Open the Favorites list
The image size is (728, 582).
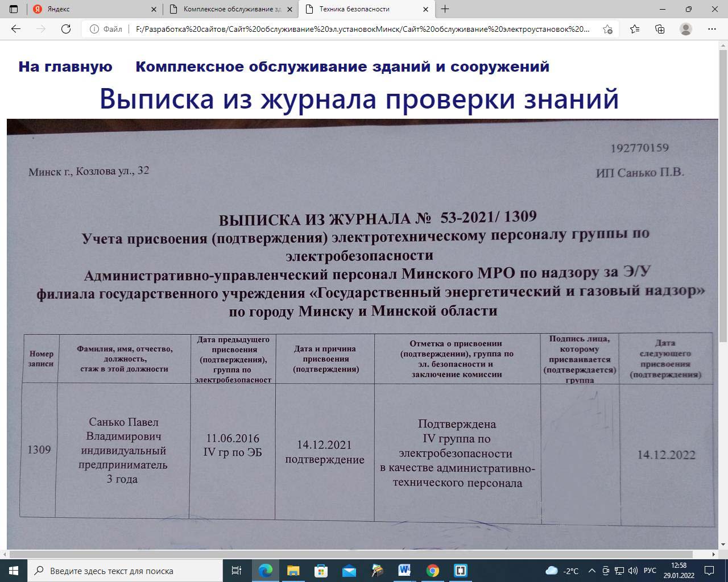click(635, 29)
